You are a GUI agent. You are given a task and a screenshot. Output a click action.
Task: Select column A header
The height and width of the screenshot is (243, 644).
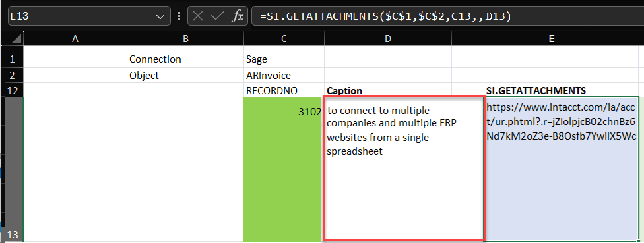click(x=75, y=38)
